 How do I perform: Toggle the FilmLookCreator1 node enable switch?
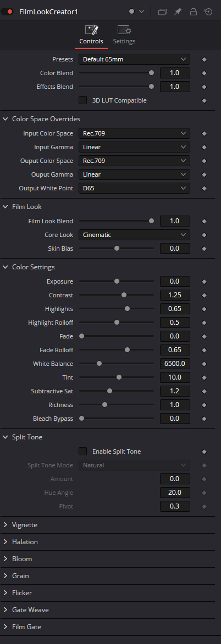(7, 12)
